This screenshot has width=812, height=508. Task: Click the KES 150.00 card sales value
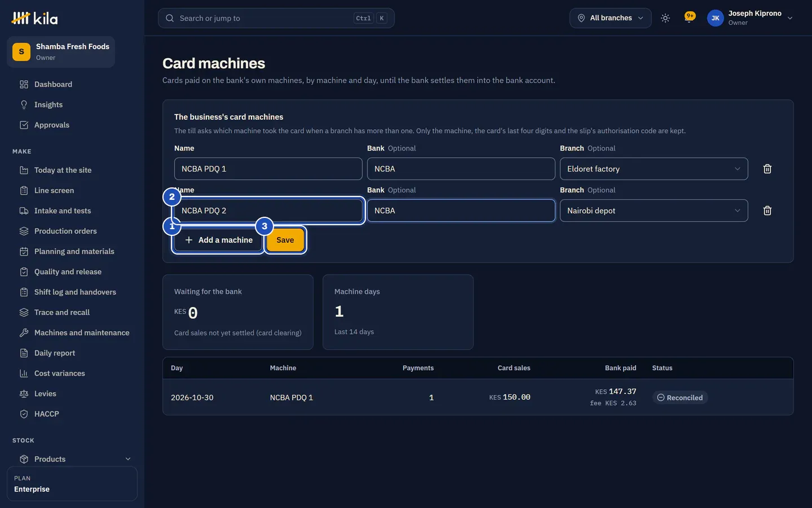tap(510, 397)
